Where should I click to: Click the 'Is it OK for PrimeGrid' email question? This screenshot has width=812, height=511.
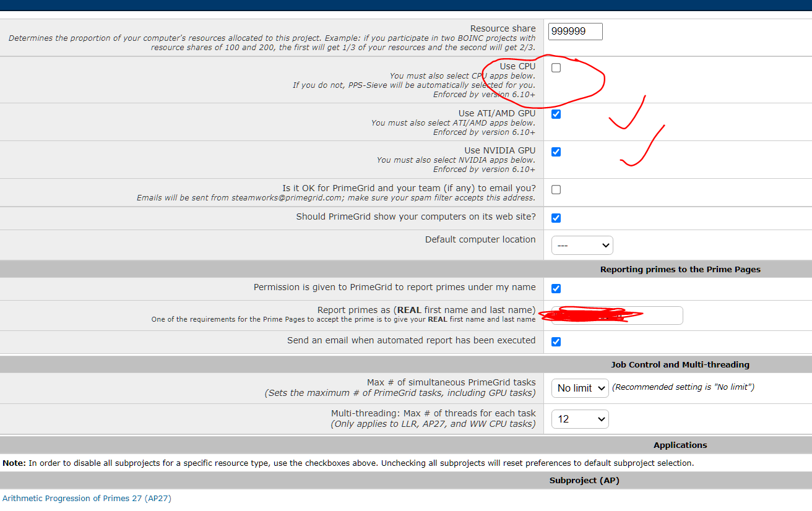(x=409, y=188)
